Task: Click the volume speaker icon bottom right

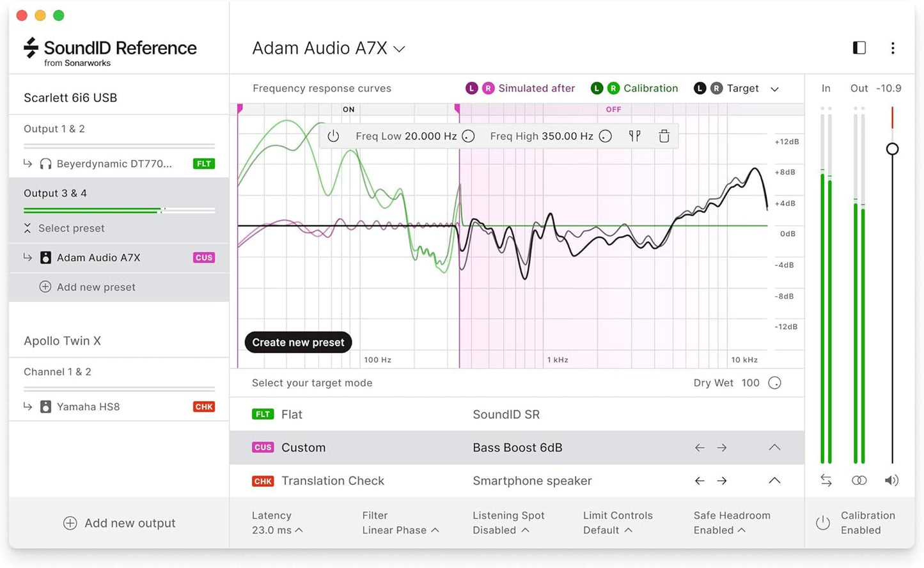Action: [893, 480]
